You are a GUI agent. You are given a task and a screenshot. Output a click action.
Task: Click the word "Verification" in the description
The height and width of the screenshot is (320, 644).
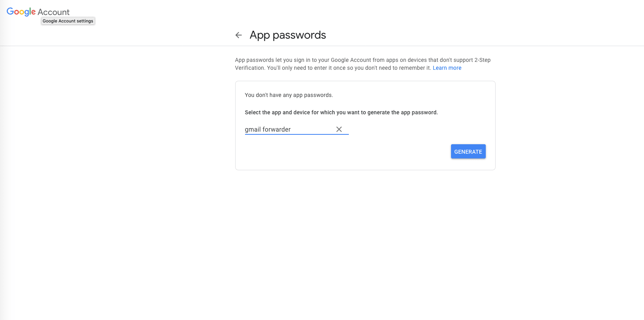[x=250, y=68]
